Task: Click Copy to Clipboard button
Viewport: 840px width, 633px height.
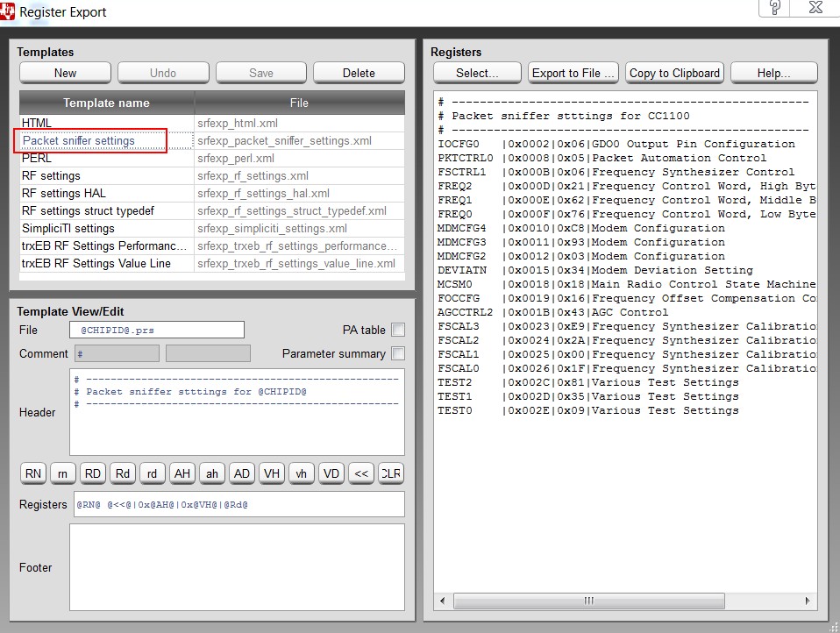Action: click(x=674, y=73)
